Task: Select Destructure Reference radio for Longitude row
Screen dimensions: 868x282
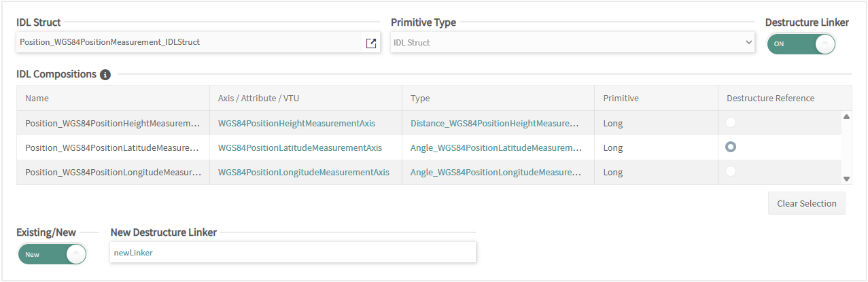Action: pyautogui.click(x=731, y=172)
